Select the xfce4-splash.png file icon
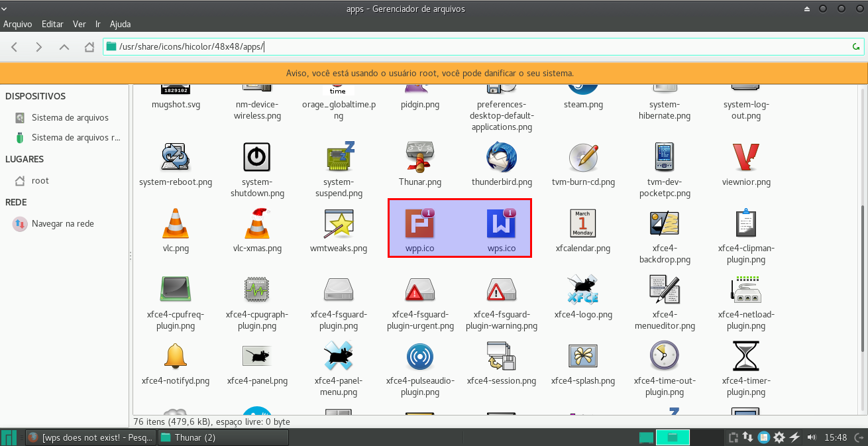The image size is (868, 446). coord(583,356)
